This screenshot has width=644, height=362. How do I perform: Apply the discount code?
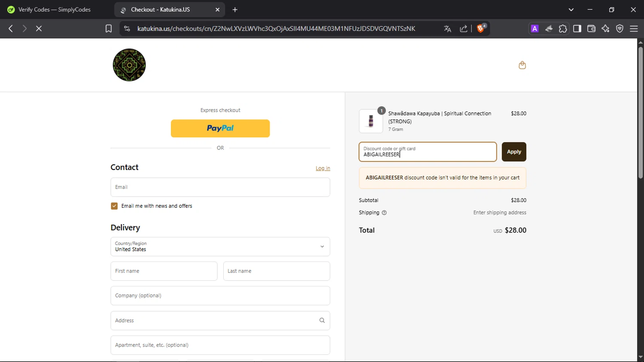(x=514, y=152)
